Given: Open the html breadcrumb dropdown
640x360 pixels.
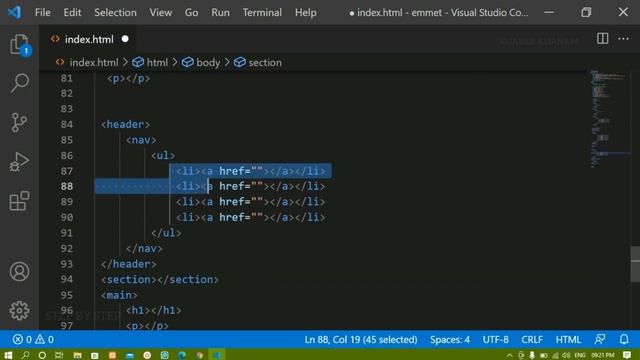Looking at the screenshot, I should pyautogui.click(x=157, y=62).
